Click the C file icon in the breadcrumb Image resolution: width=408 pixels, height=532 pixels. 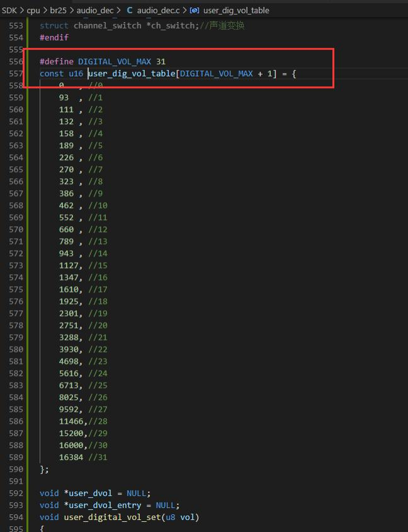129,11
